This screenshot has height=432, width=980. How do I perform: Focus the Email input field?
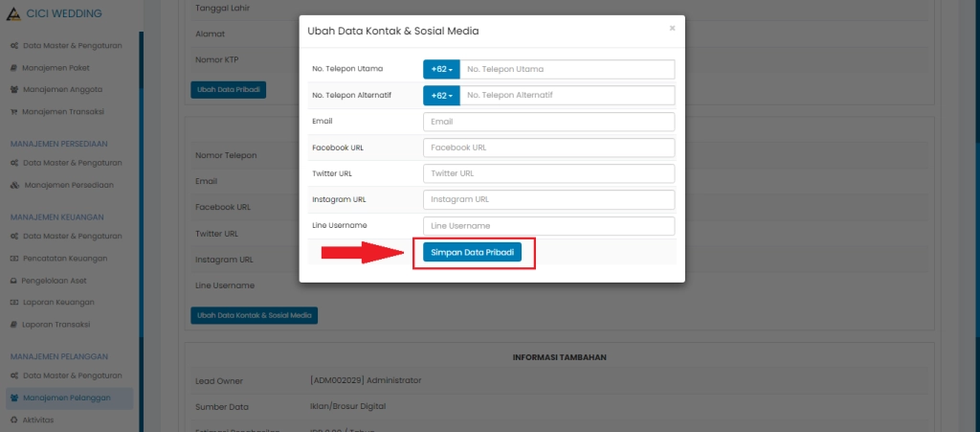(x=548, y=122)
